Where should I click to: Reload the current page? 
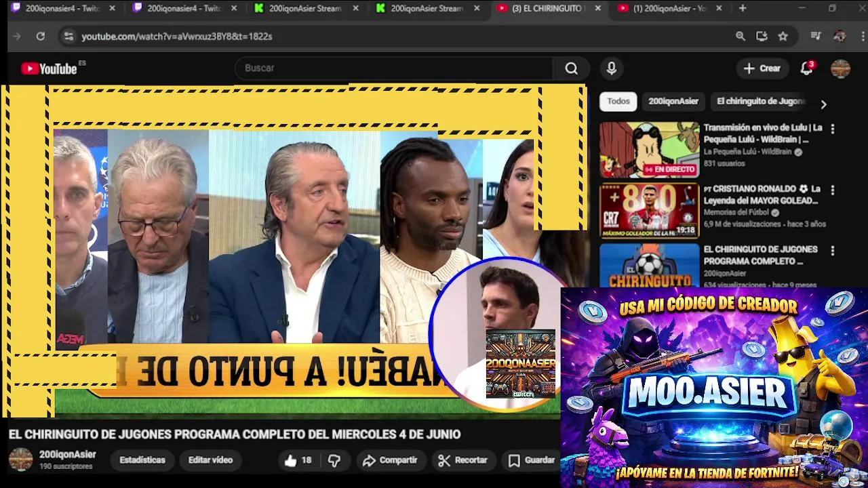(x=41, y=36)
